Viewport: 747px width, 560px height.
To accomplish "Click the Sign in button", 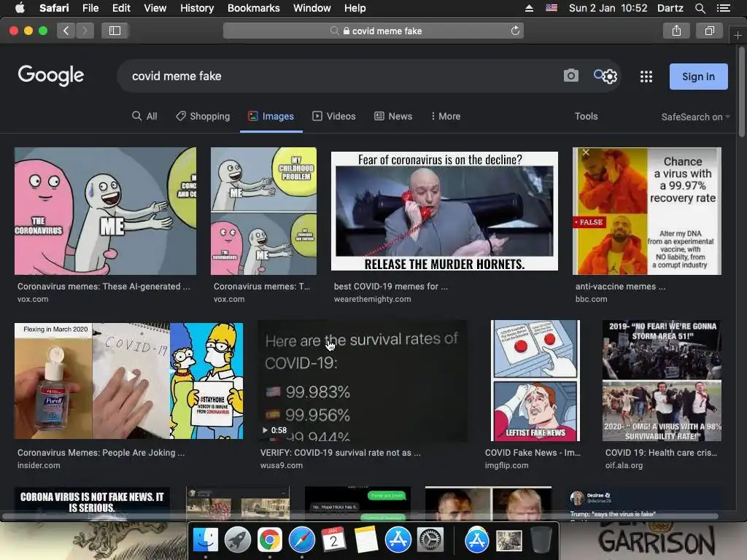I will pos(698,76).
